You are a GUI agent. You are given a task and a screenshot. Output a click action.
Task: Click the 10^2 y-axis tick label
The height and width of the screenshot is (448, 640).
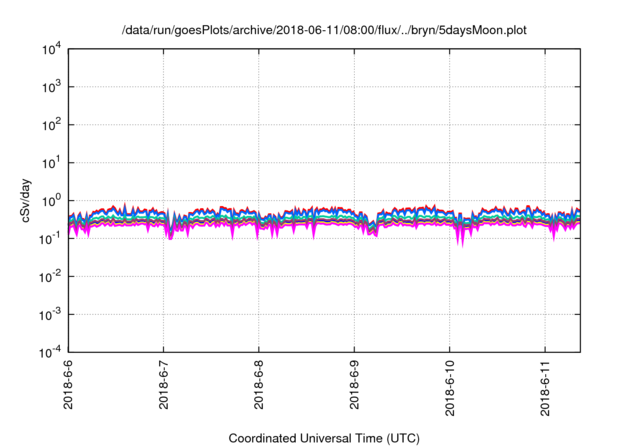point(50,125)
